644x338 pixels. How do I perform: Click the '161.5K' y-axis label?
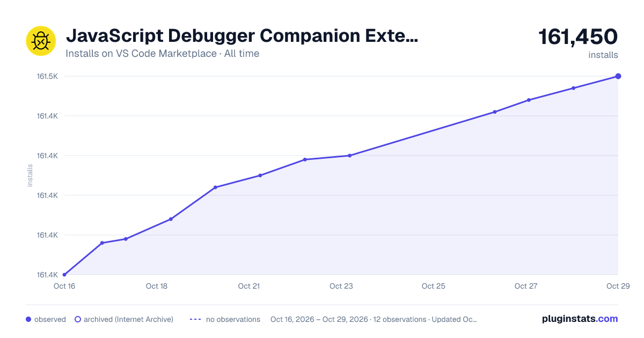47,76
